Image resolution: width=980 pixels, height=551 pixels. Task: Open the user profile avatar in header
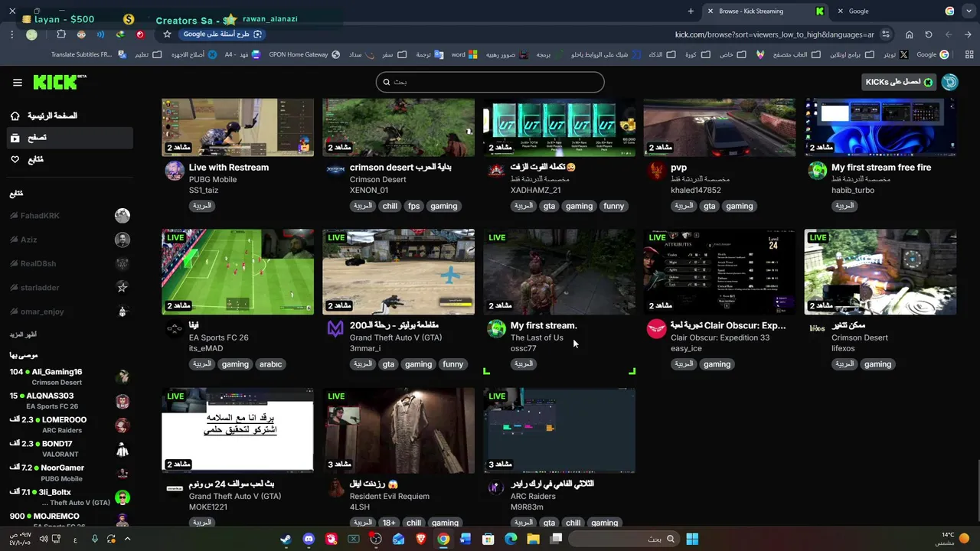(949, 82)
